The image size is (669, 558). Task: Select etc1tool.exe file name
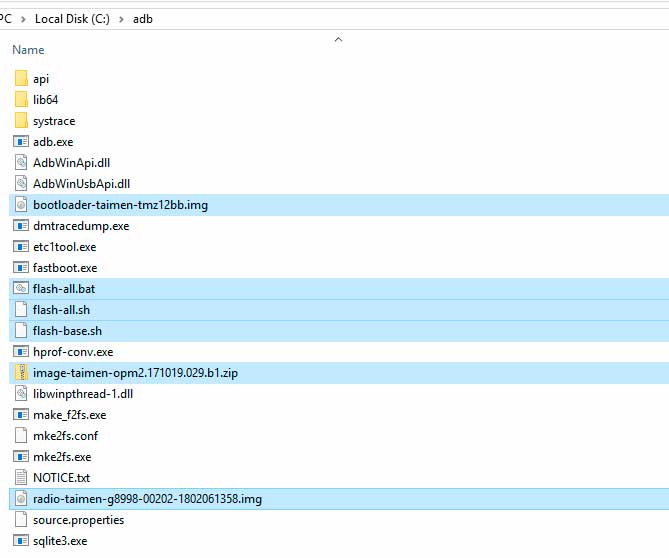[64, 247]
